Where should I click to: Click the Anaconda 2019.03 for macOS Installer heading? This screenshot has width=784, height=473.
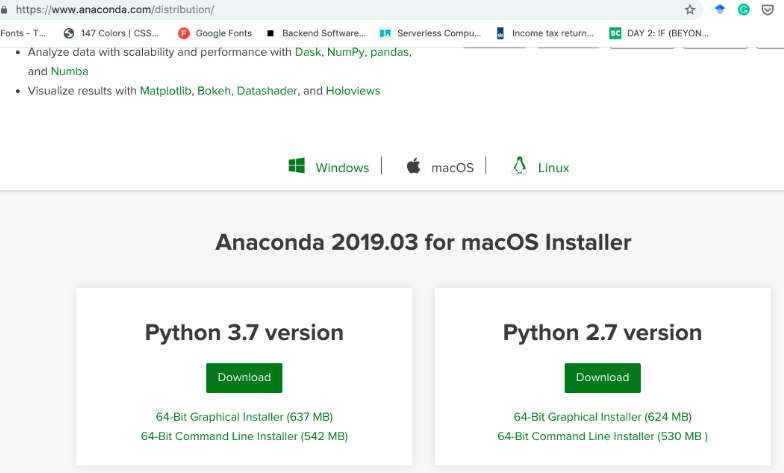(423, 242)
